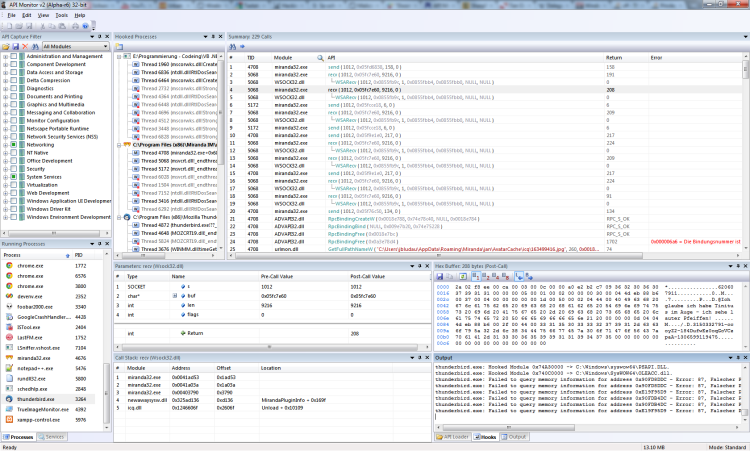Check the Administration and Management checkbox

13,56
